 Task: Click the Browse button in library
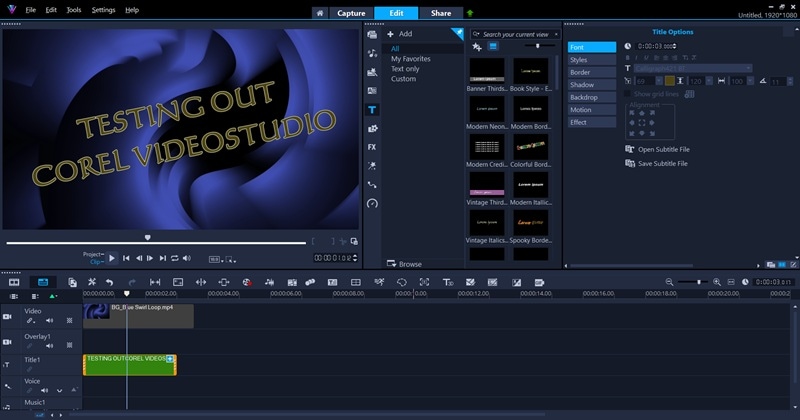[404, 264]
